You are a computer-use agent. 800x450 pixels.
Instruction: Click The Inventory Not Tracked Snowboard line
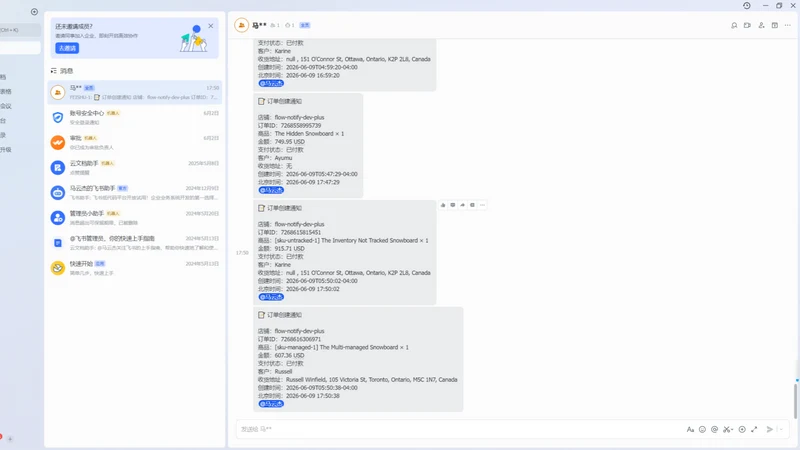pyautogui.click(x=343, y=240)
